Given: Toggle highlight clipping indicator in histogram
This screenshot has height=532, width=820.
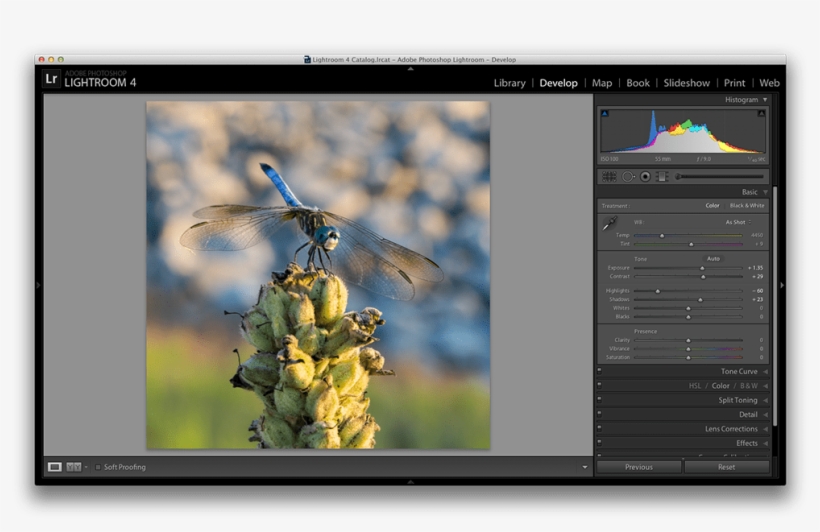Looking at the screenshot, I should 761,113.
